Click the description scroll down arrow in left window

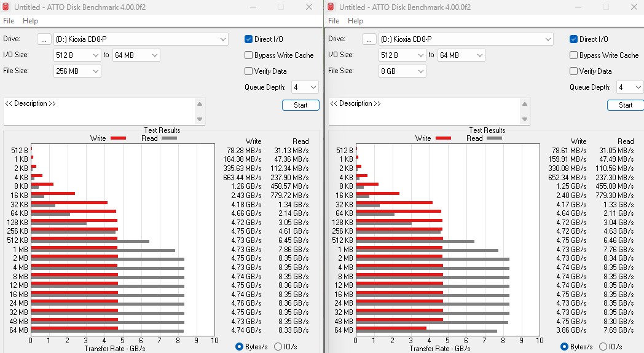click(200, 119)
